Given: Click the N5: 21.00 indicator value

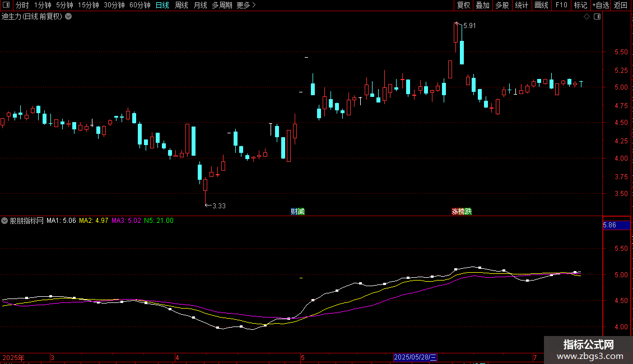Looking at the screenshot, I should (159, 221).
